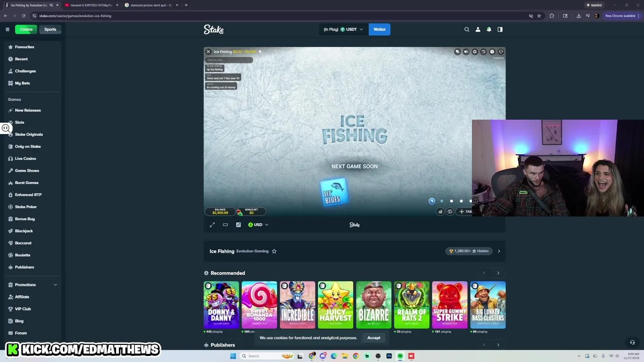Viewport: 644px width, 362px height.
Task: Open the notifications bell icon
Action: 489,29
